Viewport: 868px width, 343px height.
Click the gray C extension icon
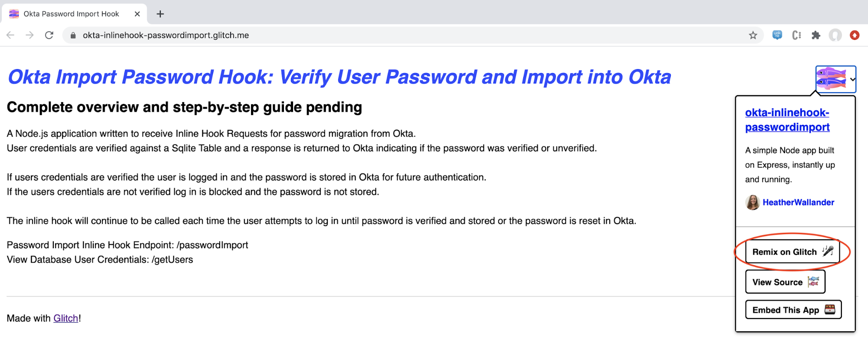[796, 35]
